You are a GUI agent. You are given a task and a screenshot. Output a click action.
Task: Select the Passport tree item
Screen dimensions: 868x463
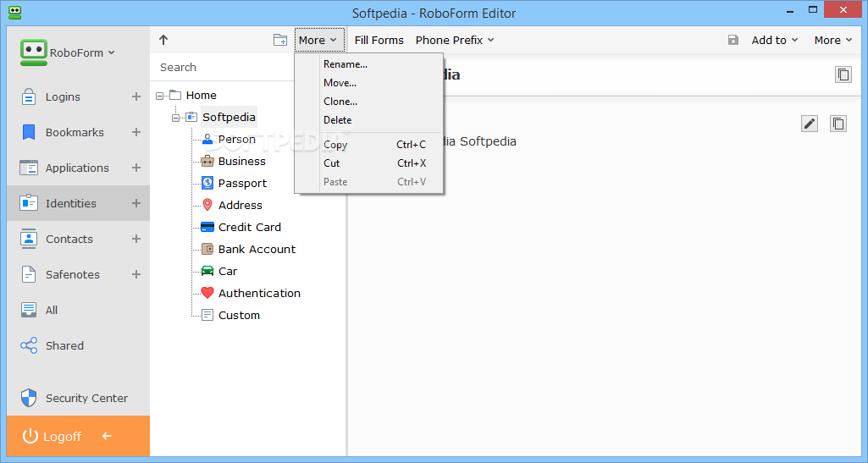(234, 183)
